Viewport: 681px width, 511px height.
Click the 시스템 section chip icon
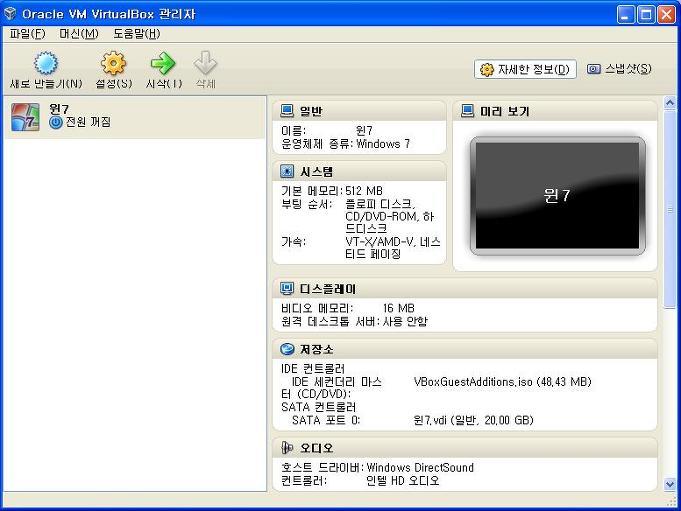pos(287,171)
